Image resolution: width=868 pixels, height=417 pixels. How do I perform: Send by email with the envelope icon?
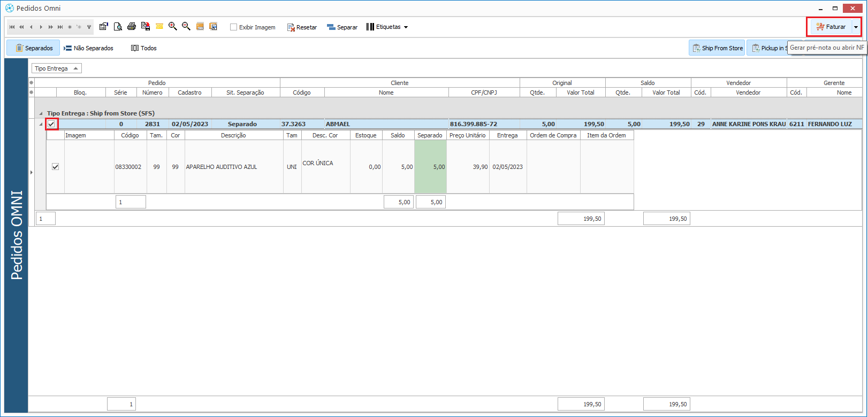pos(159,26)
